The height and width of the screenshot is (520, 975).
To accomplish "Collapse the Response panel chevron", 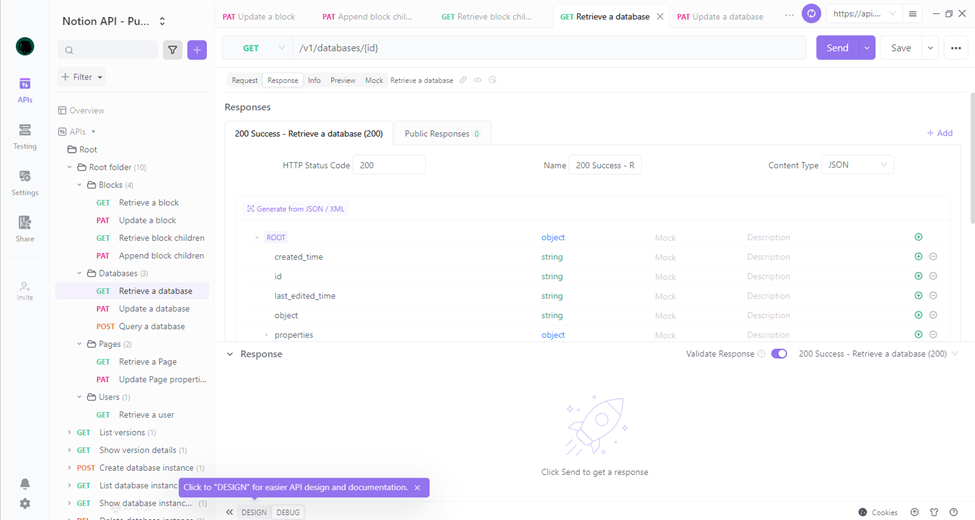I will pyautogui.click(x=230, y=354).
